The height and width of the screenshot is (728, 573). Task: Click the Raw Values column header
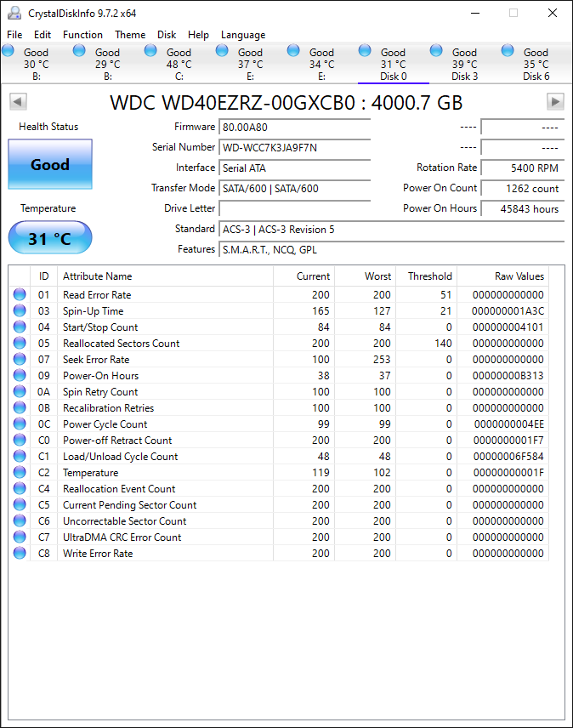pos(519,276)
